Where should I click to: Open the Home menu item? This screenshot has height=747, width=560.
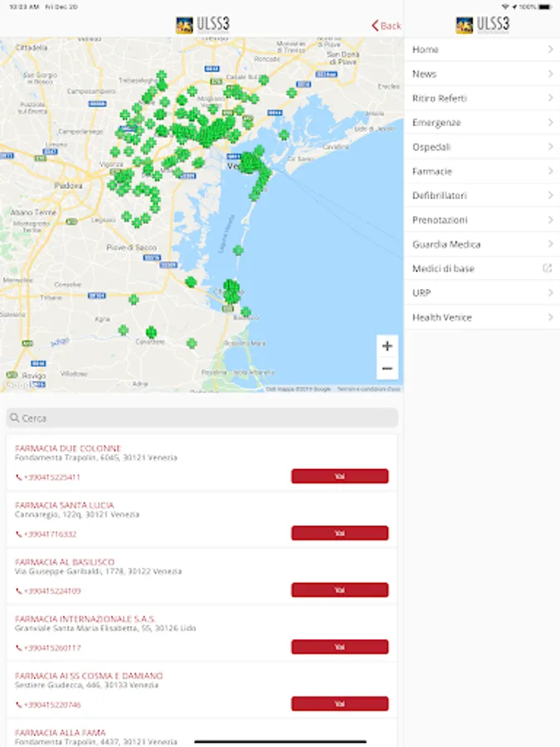point(482,50)
